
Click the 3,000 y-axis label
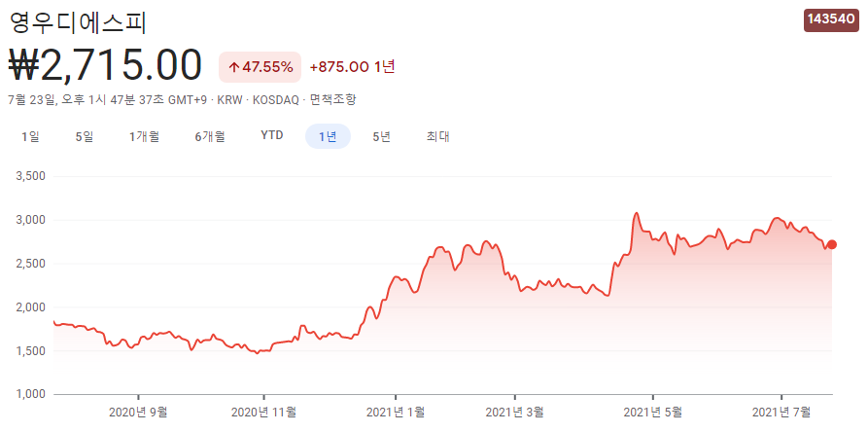(32, 220)
